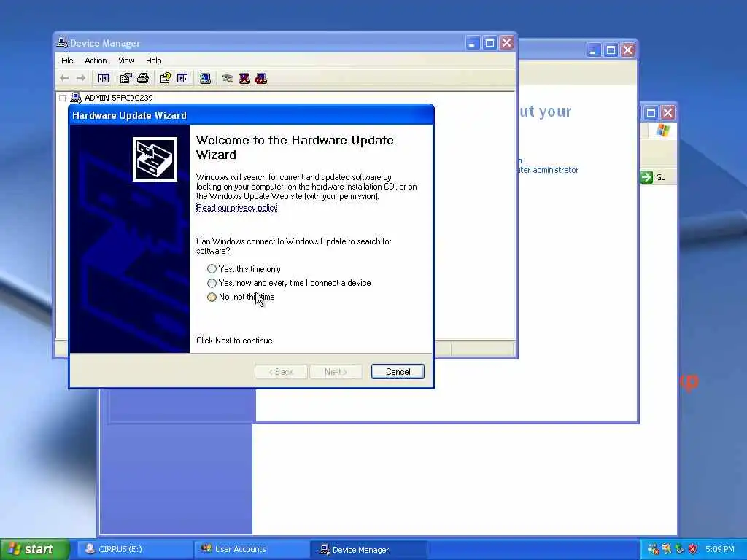Click the Hardware Update Wizard title bar
Viewport: 747px width, 560px height.
pyautogui.click(x=251, y=115)
